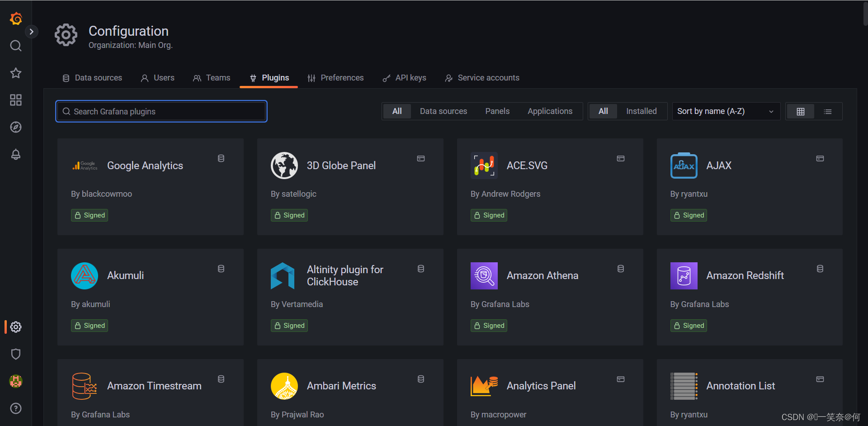Open the Amazon Athena title

[542, 275]
